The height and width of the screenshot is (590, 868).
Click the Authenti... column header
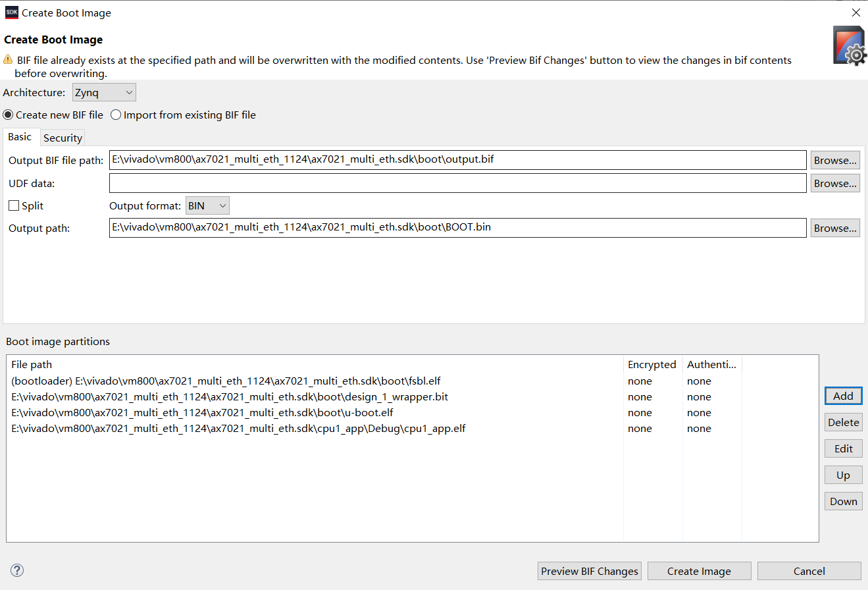pyautogui.click(x=712, y=364)
